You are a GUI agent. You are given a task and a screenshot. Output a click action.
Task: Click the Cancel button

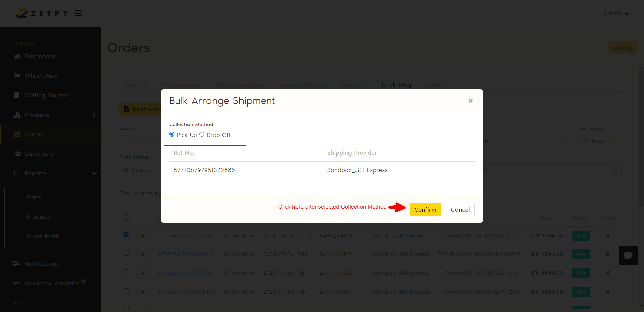coord(460,210)
